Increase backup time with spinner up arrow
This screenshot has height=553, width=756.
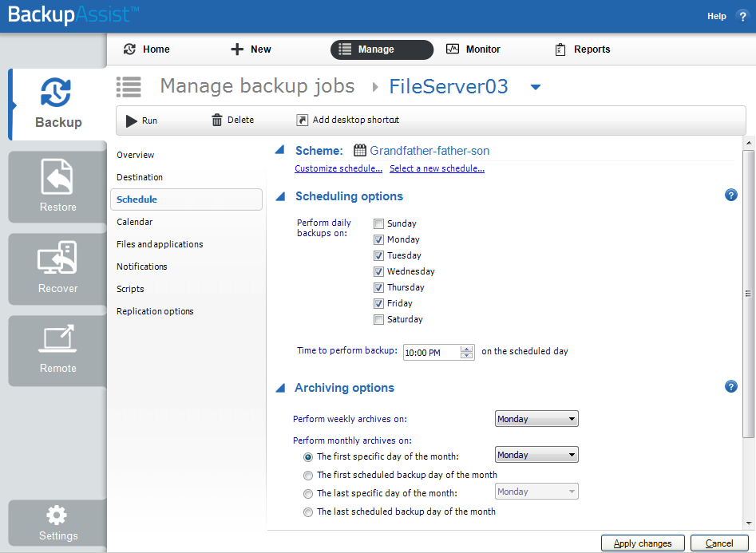(x=466, y=349)
